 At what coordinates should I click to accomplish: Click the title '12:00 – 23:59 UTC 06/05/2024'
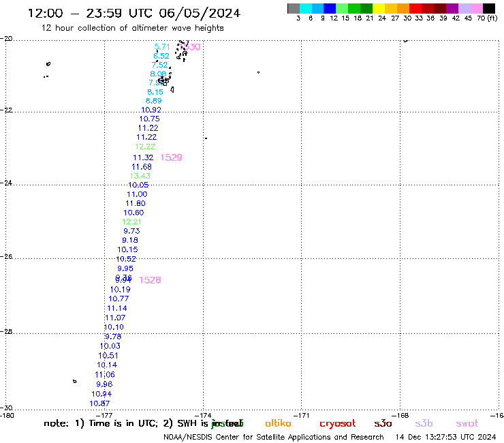coord(134,13)
